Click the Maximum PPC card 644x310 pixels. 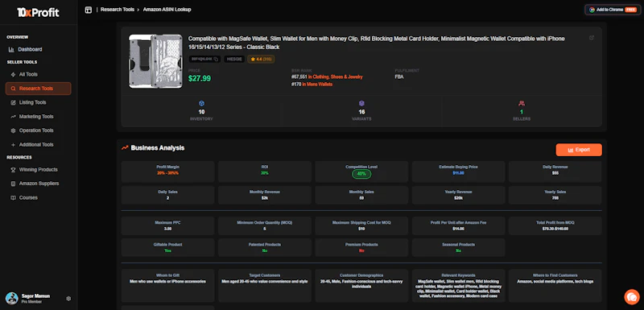point(167,225)
